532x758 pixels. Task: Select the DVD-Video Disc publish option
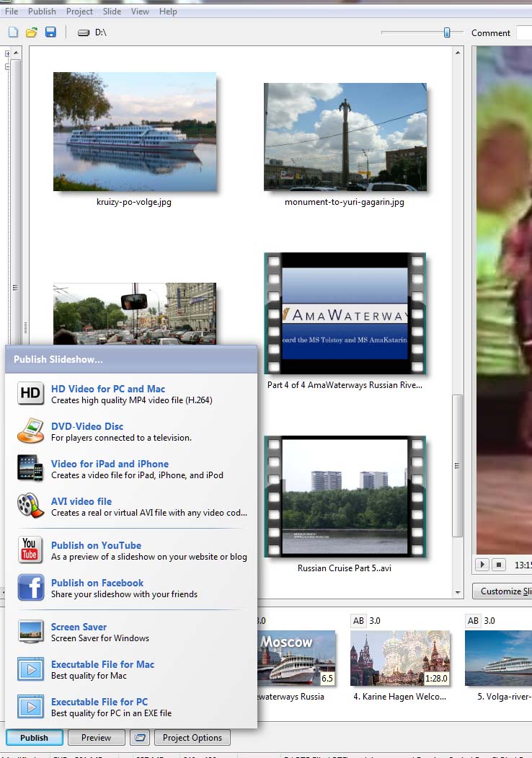coord(87,427)
